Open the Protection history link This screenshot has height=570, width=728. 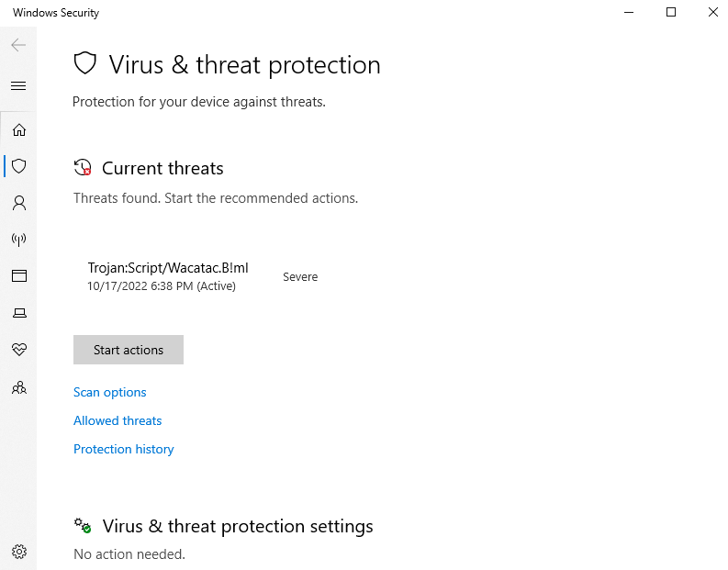coord(124,449)
